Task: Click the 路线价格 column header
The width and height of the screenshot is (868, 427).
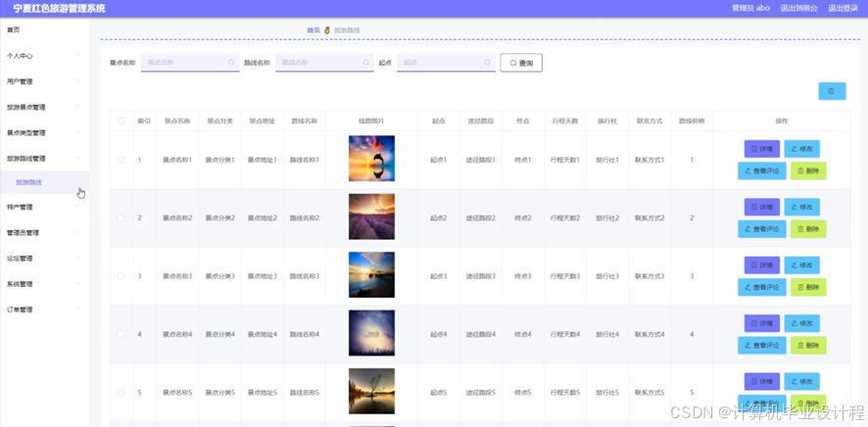Action: 692,121
